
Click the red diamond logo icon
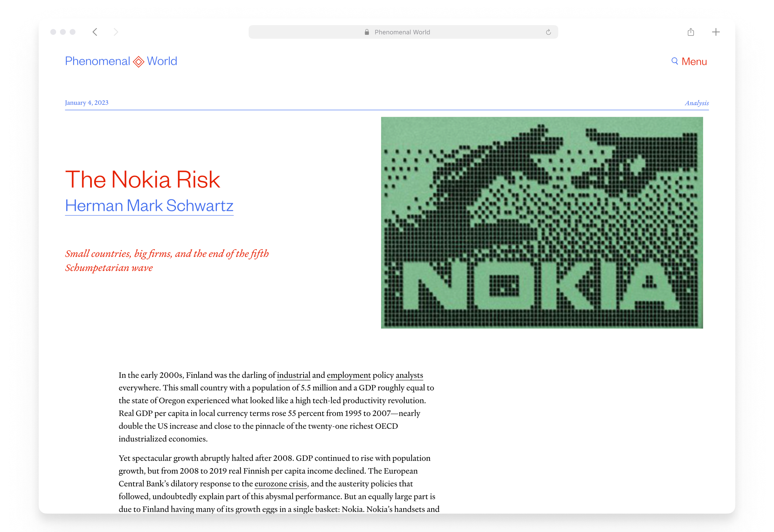click(139, 62)
